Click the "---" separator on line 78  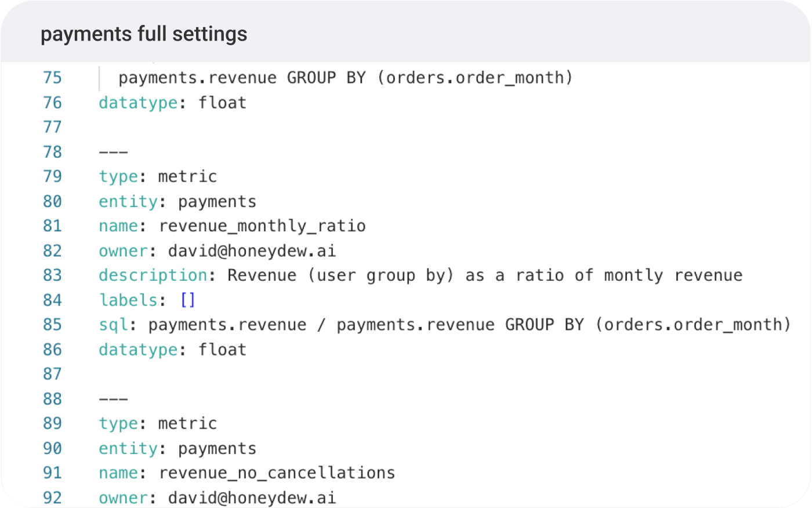[113, 152]
